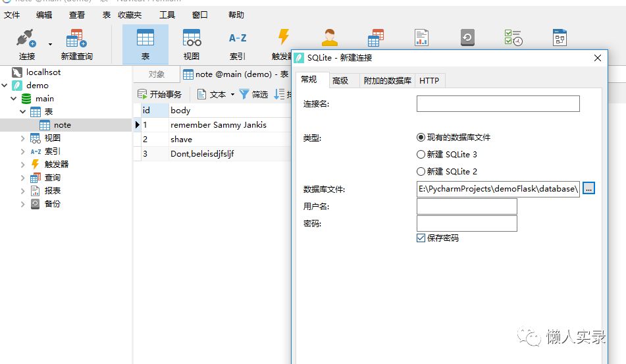Switch to the note @main (demo) tab

(236, 74)
